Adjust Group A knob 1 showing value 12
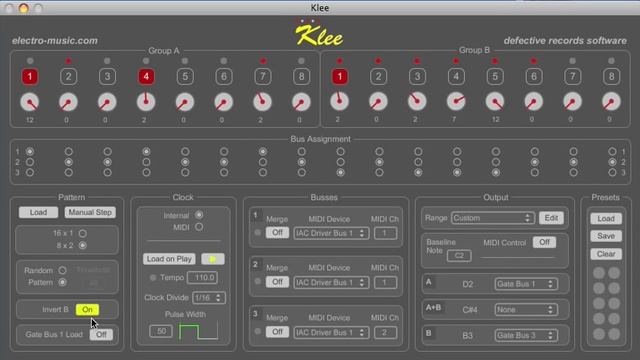The height and width of the screenshot is (360, 640). 30,102
